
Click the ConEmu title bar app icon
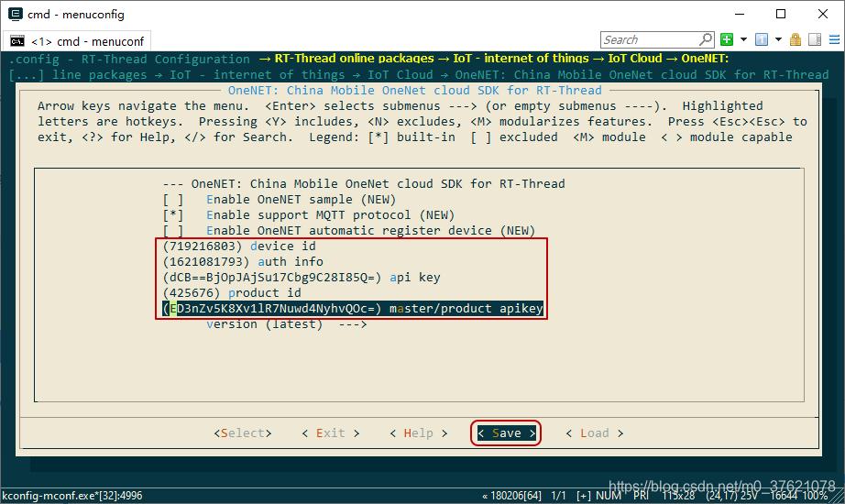point(16,14)
